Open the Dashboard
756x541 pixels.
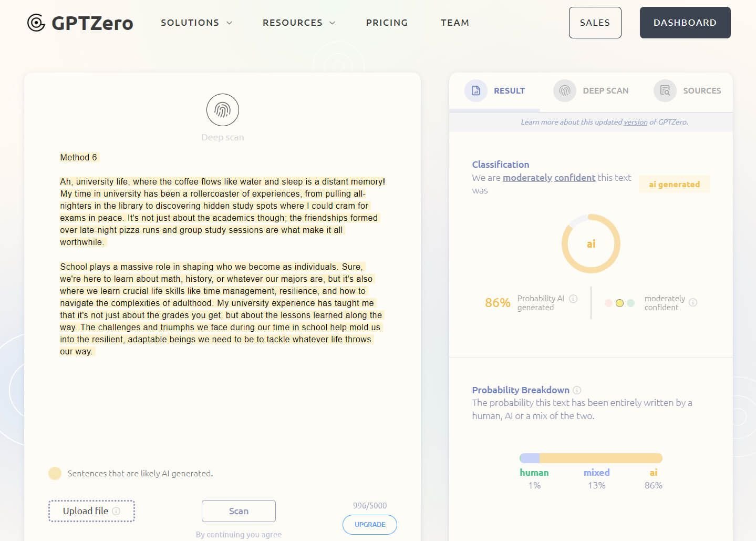[685, 23]
